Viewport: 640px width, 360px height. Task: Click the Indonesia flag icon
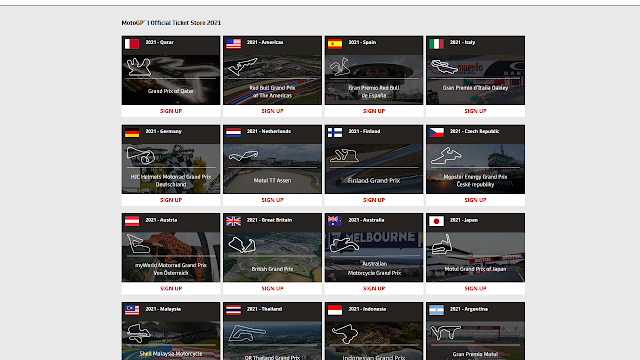[335, 310]
